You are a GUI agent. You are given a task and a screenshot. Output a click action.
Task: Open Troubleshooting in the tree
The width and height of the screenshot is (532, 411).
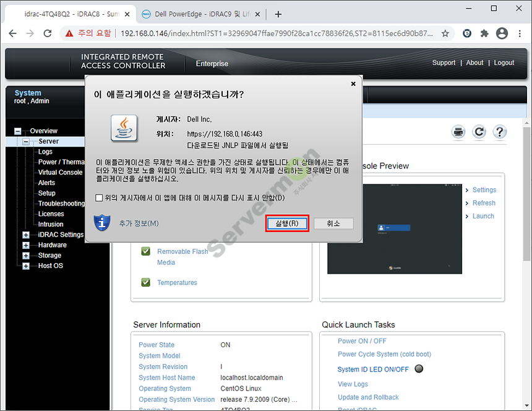coord(61,203)
